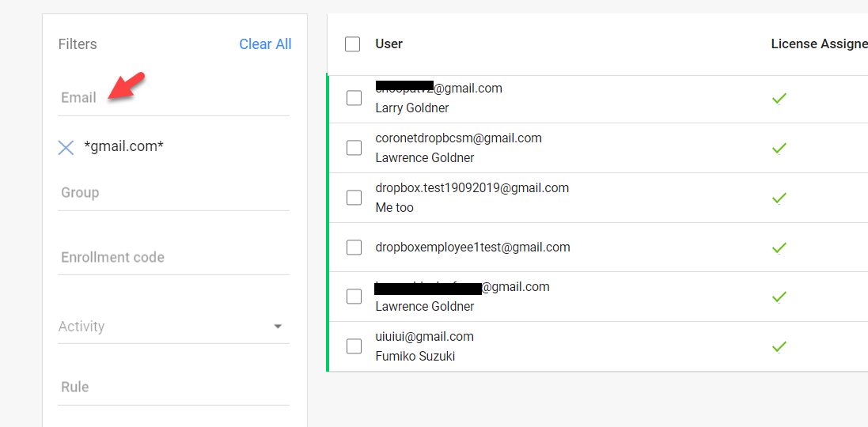Click the license checkmark for uiuiui@gmail.com
The width and height of the screenshot is (868, 427).
click(779, 347)
